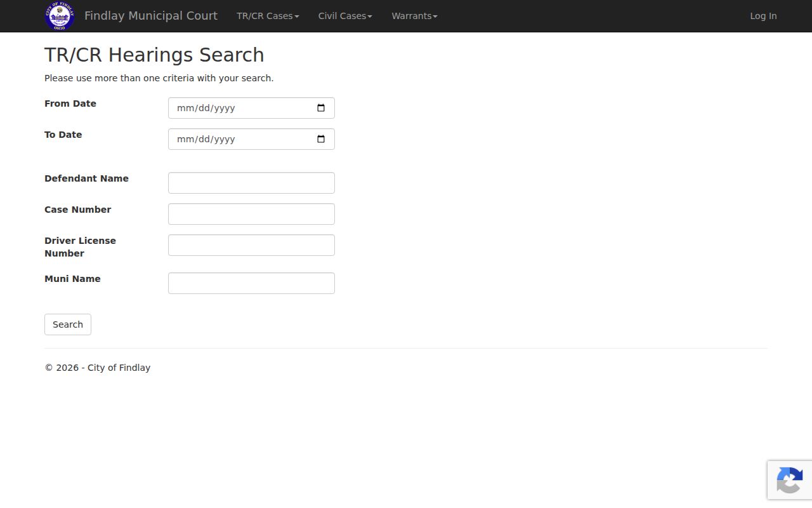Click the '© 2026 - City of Findlay' footer text
The height and width of the screenshot is (508, 812).
tap(97, 368)
